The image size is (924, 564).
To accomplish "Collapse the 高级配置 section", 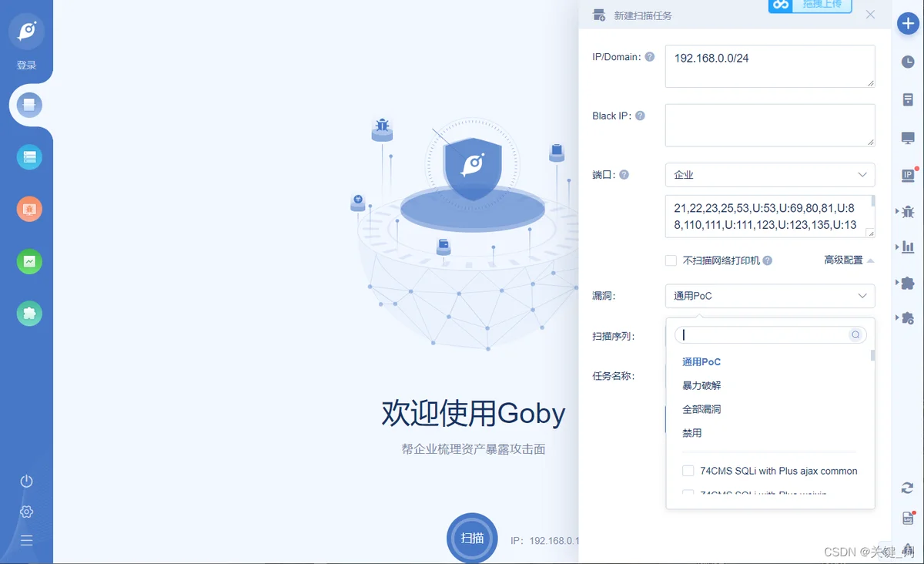I will 849,260.
